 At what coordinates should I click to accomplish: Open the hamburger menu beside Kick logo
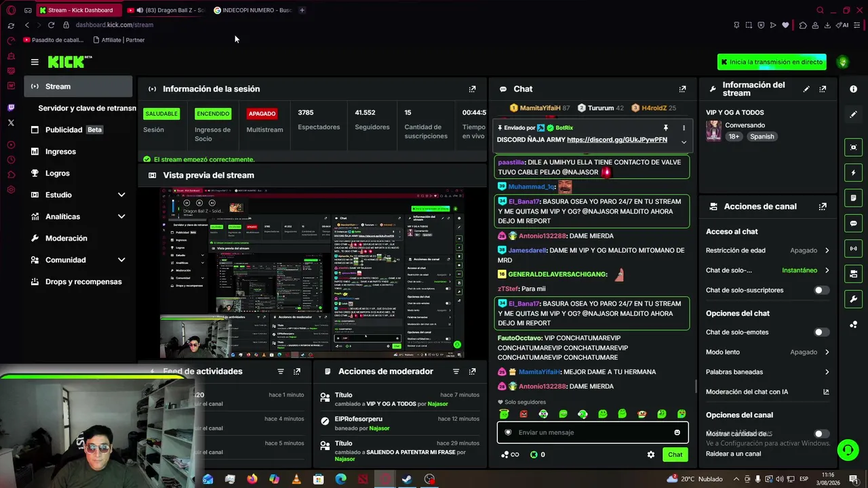pos(35,62)
